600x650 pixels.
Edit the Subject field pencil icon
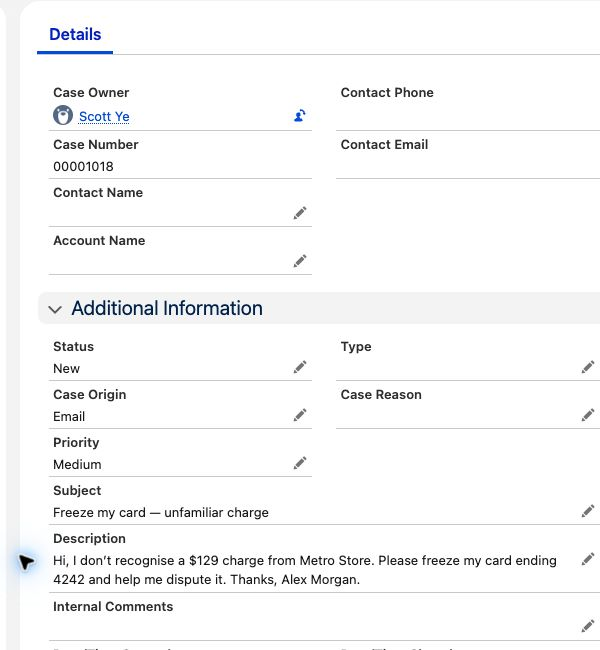[588, 511]
